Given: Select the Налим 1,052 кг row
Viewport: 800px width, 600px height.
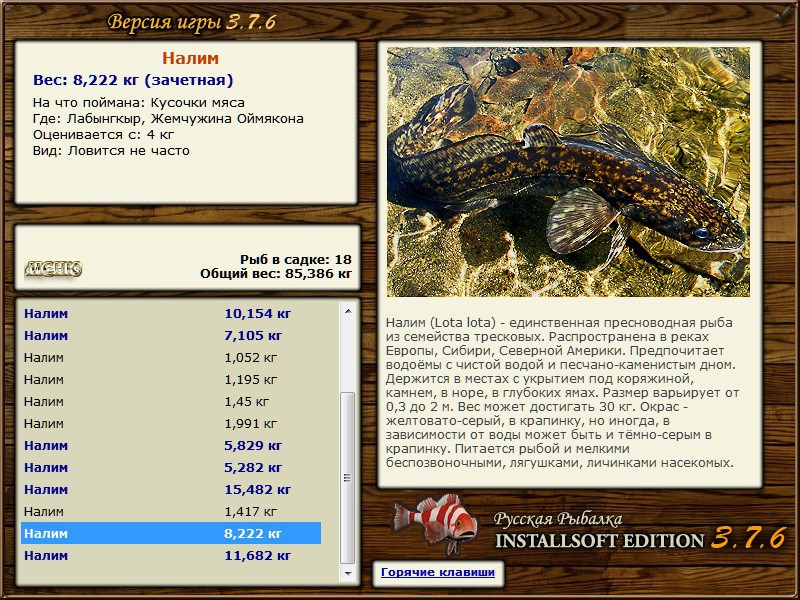Looking at the screenshot, I should click(170, 358).
